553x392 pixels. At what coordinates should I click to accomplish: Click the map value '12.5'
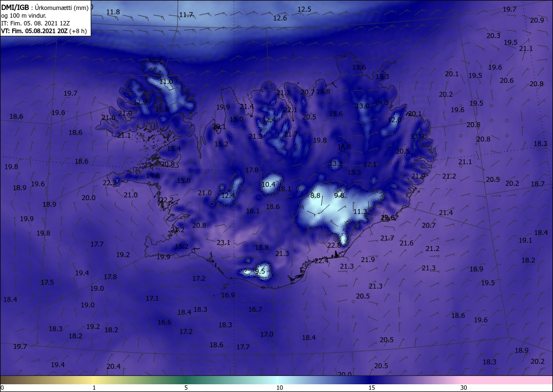point(304,9)
